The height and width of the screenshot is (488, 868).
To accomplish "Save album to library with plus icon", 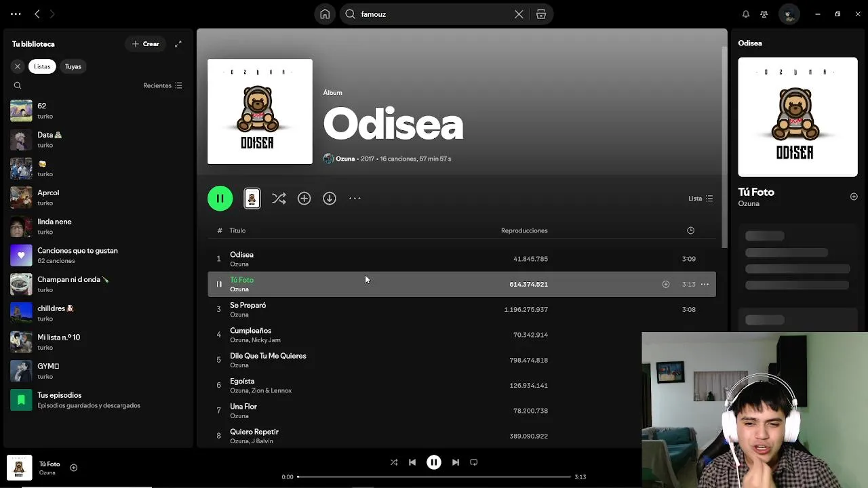I will 304,199.
